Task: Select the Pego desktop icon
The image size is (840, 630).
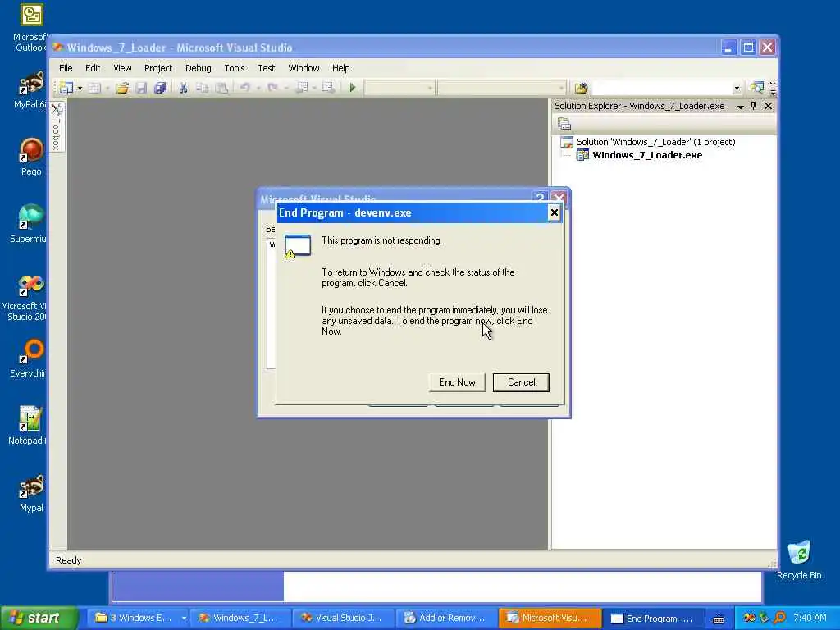Action: 31,157
